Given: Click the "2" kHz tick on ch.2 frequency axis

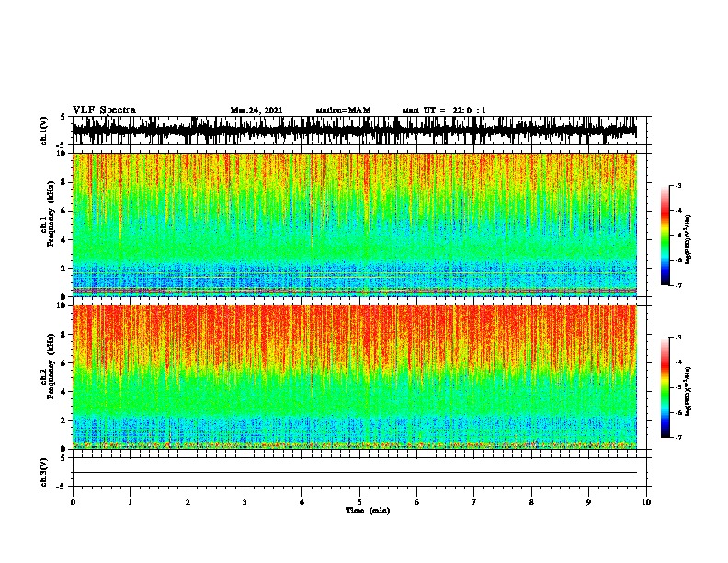Looking at the screenshot, I should pos(64,420).
